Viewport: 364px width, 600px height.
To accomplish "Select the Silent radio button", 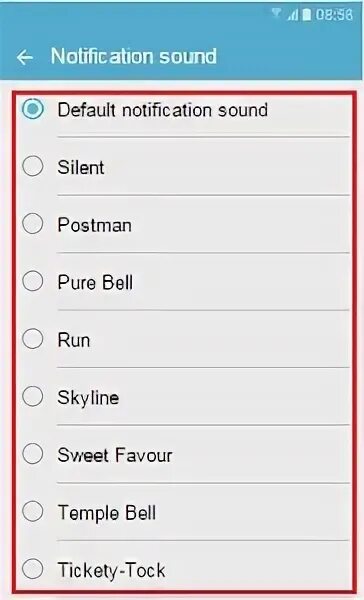I will (33, 166).
